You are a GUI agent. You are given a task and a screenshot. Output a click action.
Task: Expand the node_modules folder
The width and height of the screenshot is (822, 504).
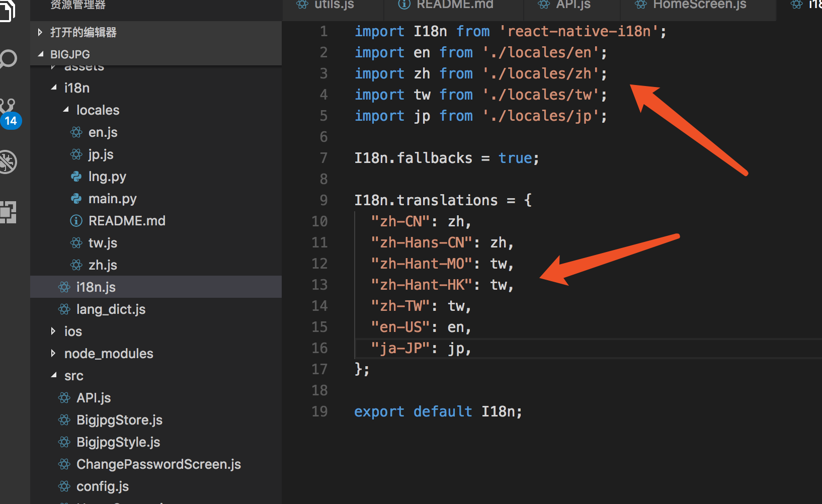coord(54,353)
